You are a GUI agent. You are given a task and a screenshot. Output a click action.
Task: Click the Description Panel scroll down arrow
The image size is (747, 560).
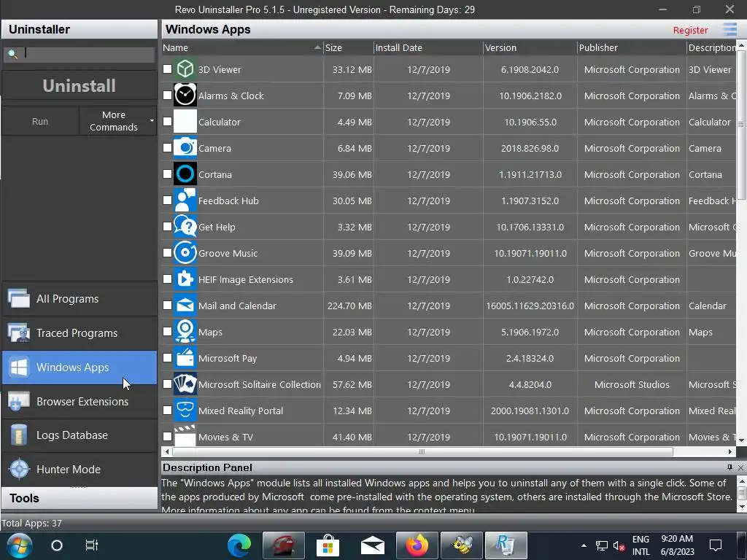[741, 507]
